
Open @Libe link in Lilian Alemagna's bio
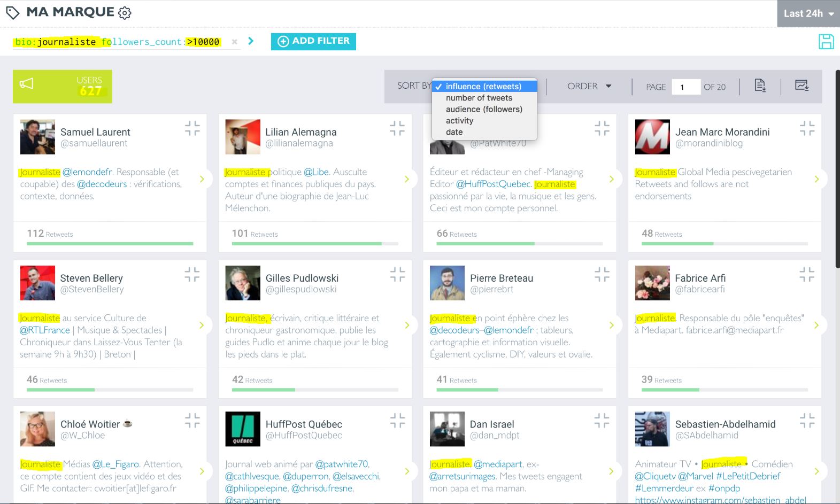316,172
